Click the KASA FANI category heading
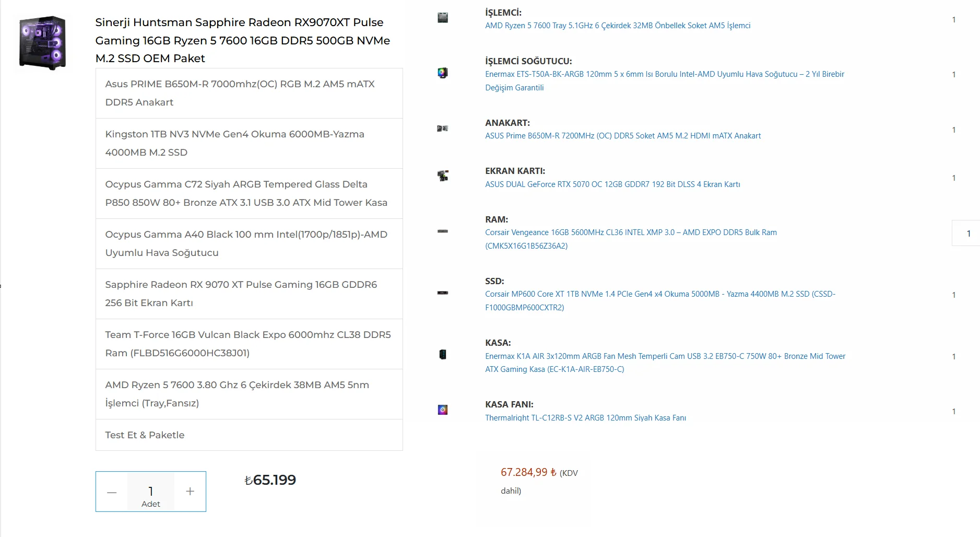The image size is (980, 537). (x=509, y=404)
